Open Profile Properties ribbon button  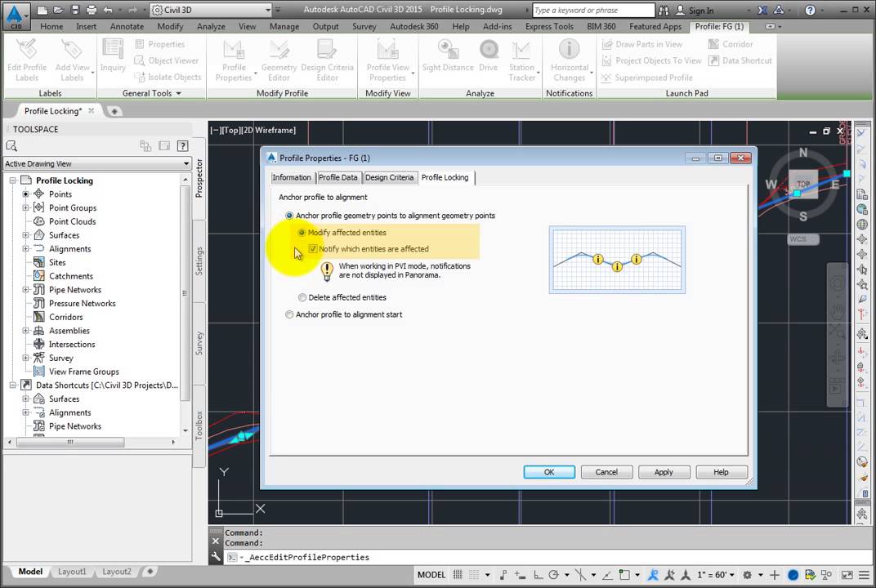coord(234,60)
